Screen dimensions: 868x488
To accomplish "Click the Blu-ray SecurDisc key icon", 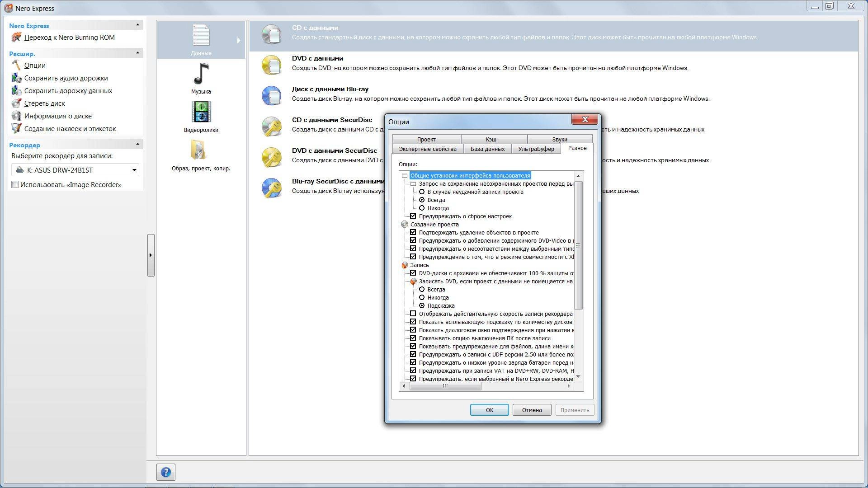I will [x=271, y=188].
